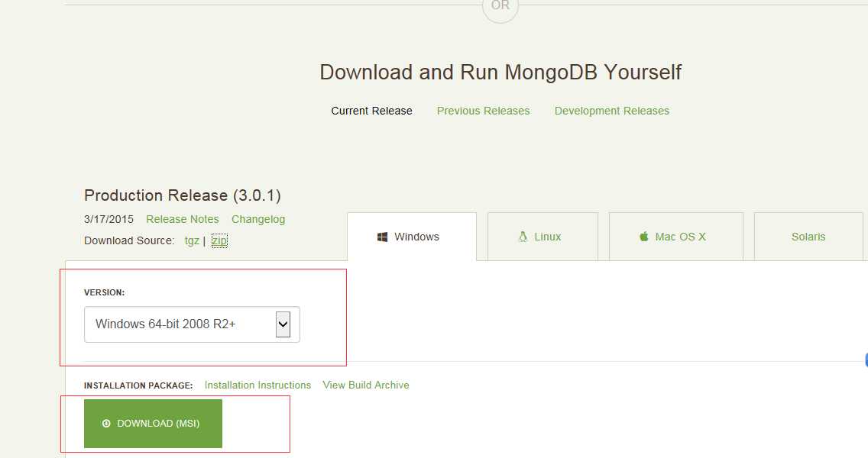The height and width of the screenshot is (458, 868).
Task: Click the download arrow icon on the MSI button
Action: [x=106, y=423]
